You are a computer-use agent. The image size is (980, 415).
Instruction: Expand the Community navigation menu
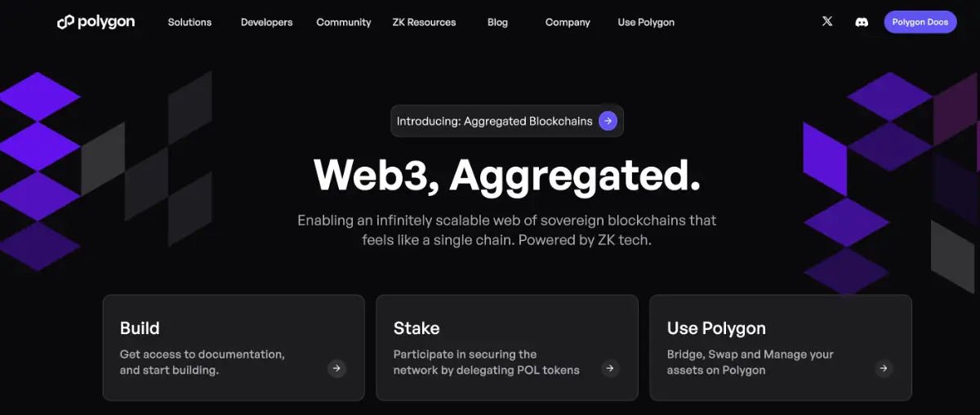coord(344,22)
